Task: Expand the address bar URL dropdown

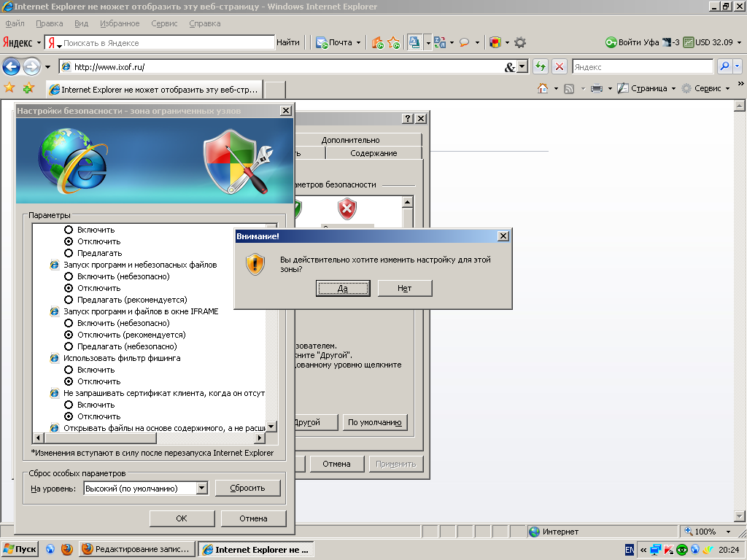Action: pyautogui.click(x=522, y=67)
